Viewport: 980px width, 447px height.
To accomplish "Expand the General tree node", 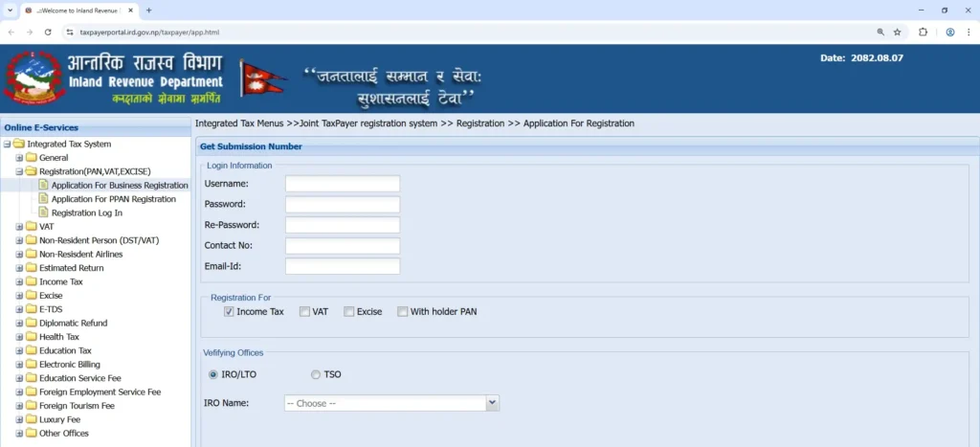I will pos(19,158).
